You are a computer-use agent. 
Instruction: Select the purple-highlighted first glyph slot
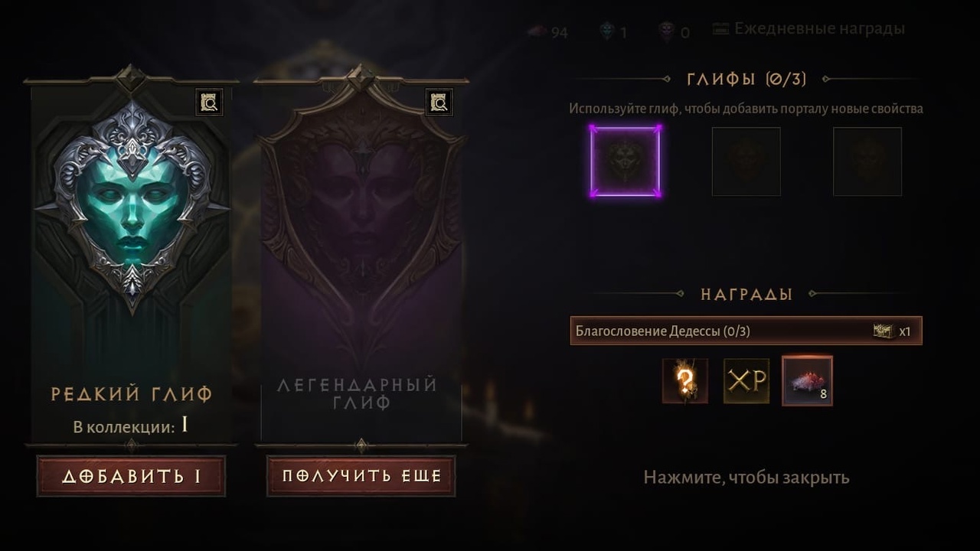626,161
